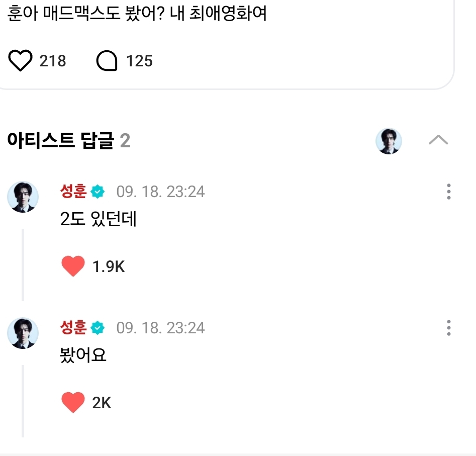This screenshot has height=456, width=476.
Task: Tap the artist avatar beside the collapse chevron
Action: (389, 141)
